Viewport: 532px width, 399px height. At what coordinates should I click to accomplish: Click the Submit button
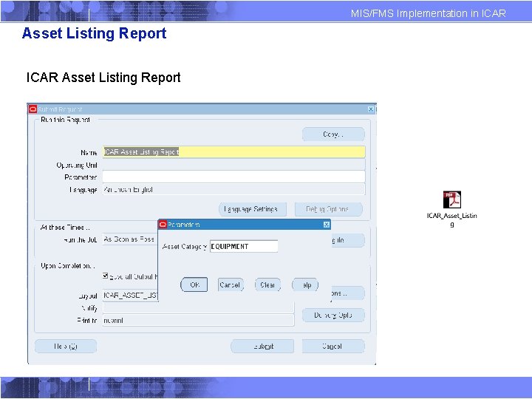point(262,347)
